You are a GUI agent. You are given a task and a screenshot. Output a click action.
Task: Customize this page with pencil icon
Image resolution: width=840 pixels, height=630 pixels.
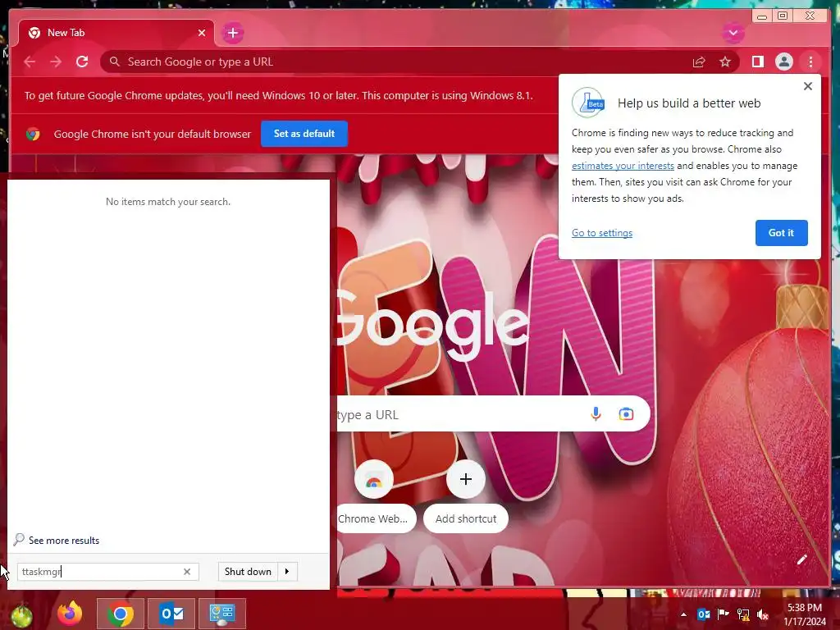tap(801, 559)
